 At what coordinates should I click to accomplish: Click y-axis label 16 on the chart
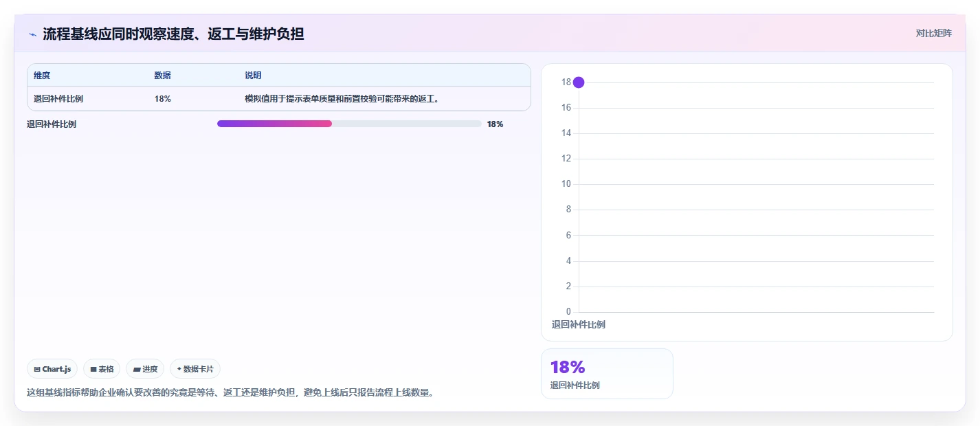coord(566,108)
